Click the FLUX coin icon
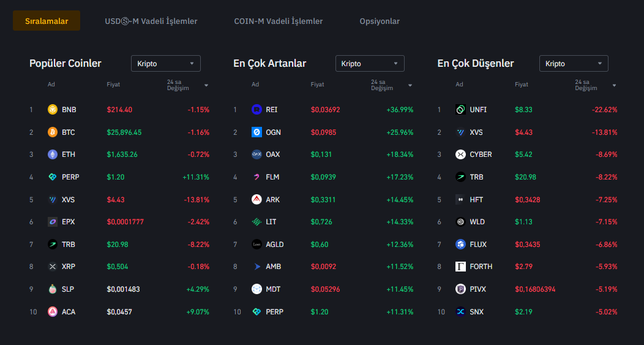The image size is (644, 345). pyautogui.click(x=460, y=245)
